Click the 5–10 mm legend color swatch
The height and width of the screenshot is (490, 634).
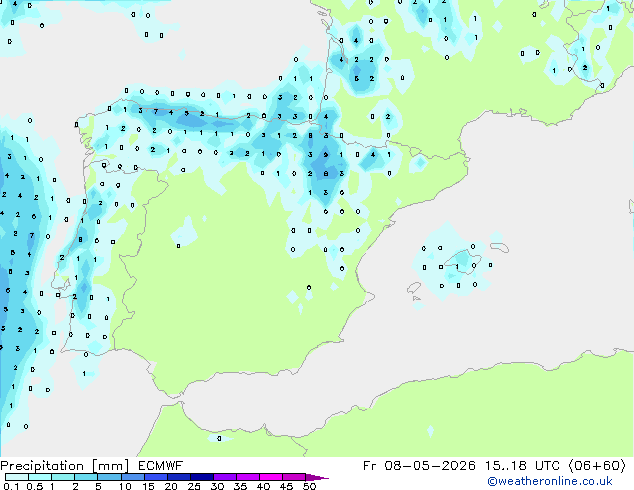click(109, 477)
